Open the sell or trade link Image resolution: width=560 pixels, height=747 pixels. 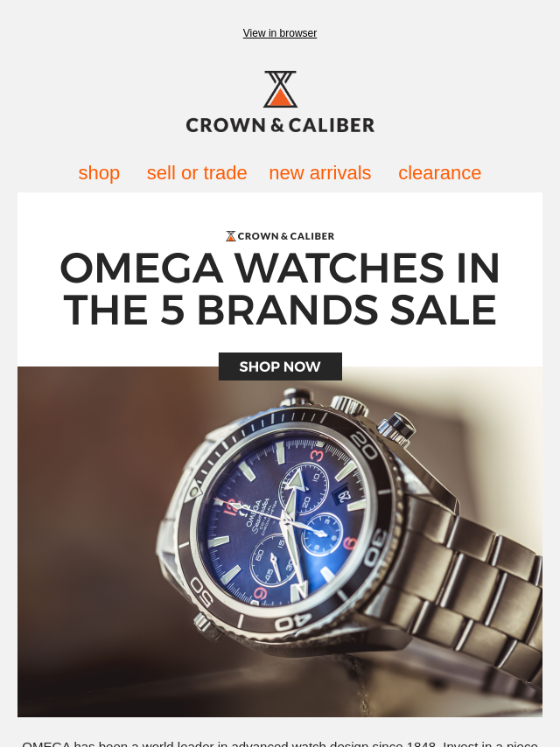(x=197, y=172)
